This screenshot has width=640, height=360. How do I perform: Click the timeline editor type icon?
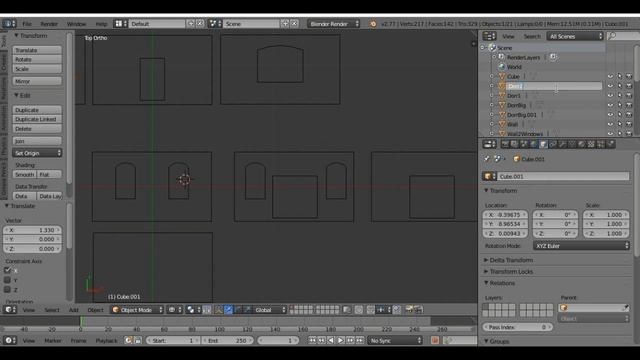10,340
